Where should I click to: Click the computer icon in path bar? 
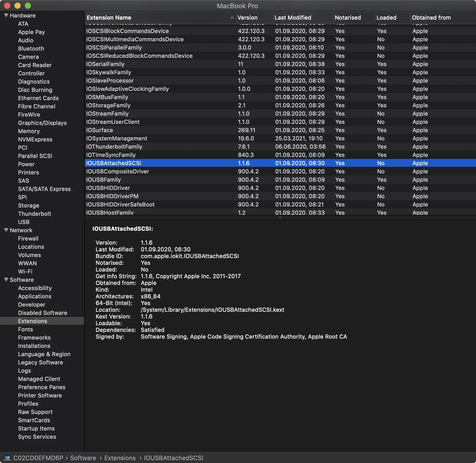tap(7, 458)
